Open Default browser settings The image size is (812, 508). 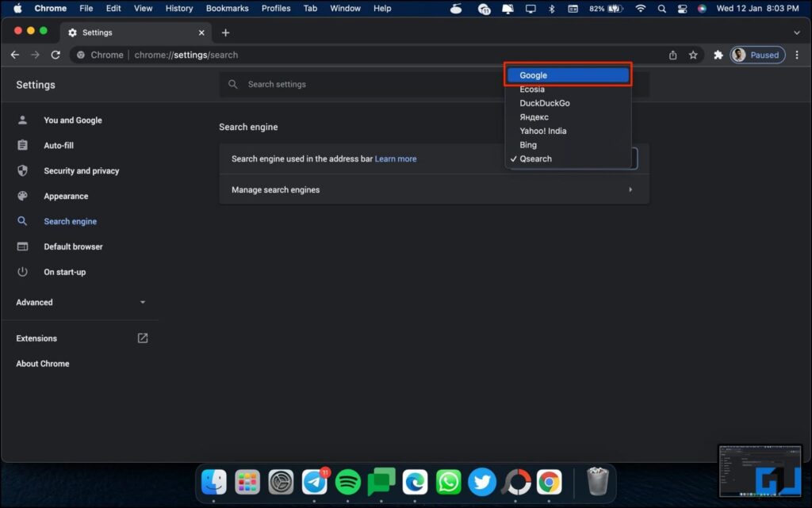(73, 246)
